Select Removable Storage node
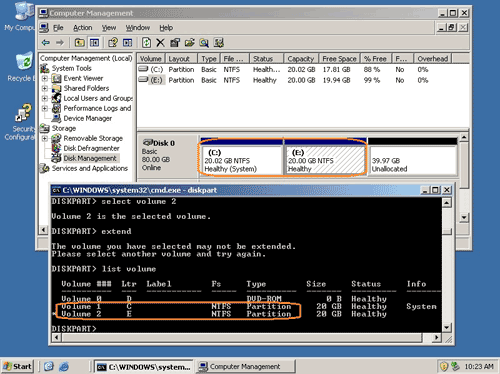 (x=93, y=138)
